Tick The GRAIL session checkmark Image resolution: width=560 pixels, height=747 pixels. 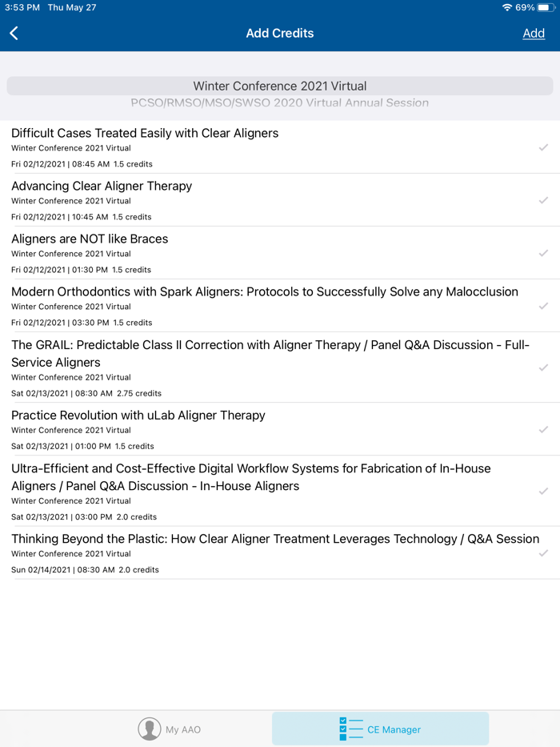click(543, 367)
